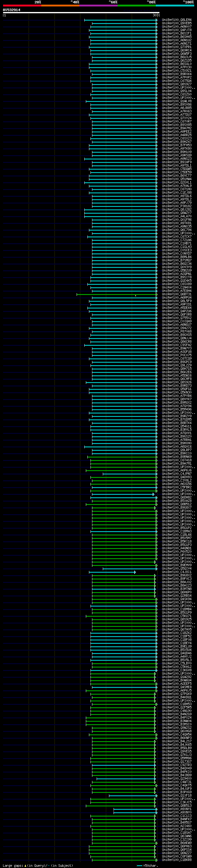Select hit UniRef100_A6RPU4
Image resolution: width=197 pixels, height=868 pixels.
[176, 297]
